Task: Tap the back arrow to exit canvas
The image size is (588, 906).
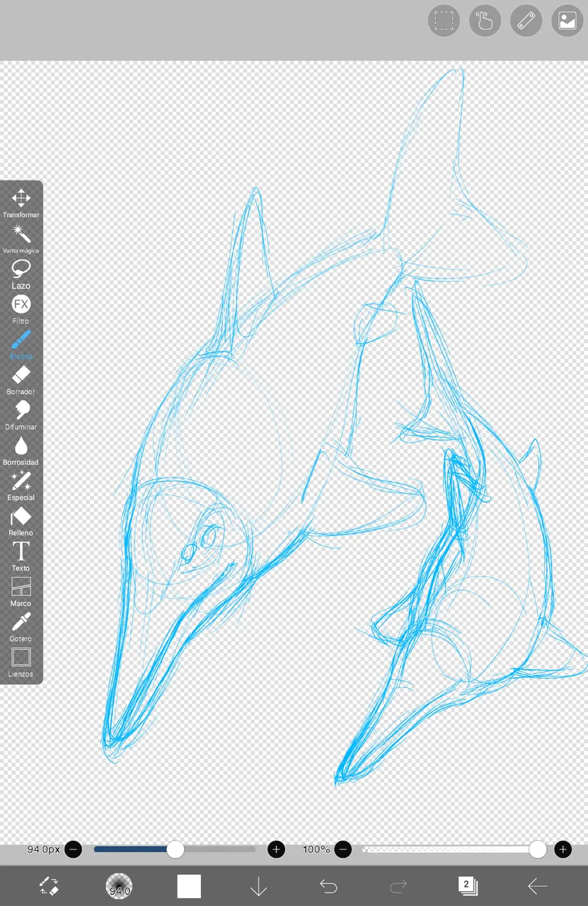Action: pos(538,886)
